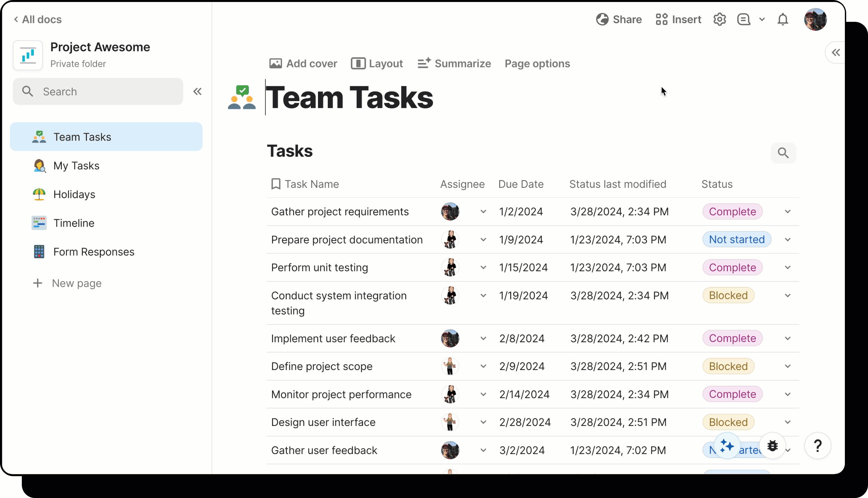Open status dropdown for Gather project requirements
The image size is (868, 498).
click(x=787, y=212)
